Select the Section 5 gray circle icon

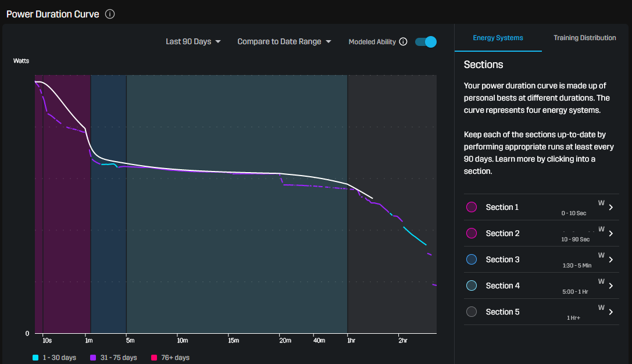coord(472,312)
